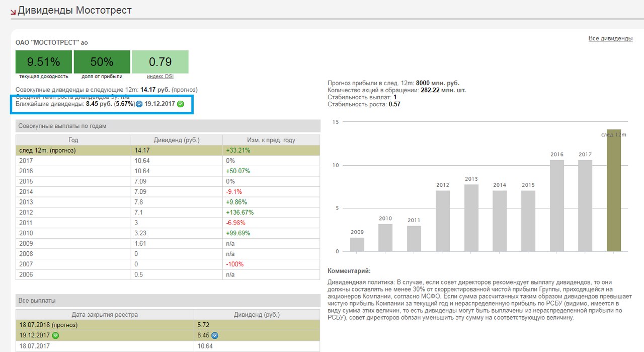644x352 pixels.
Task: Click the 2007 year cell in the yearly table
Action: pyautogui.click(x=73, y=264)
